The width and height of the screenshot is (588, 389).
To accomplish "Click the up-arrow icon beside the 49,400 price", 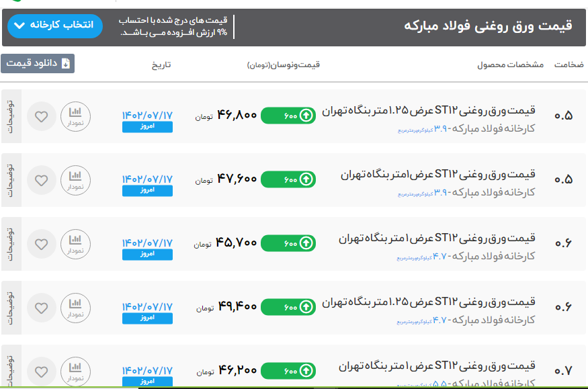I will [x=306, y=307].
